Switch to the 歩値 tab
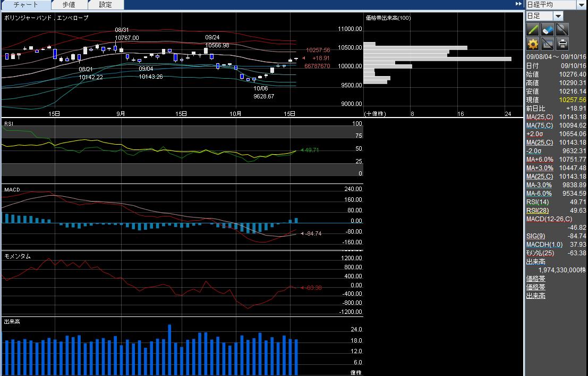This screenshot has height=376, width=588. (x=69, y=5)
